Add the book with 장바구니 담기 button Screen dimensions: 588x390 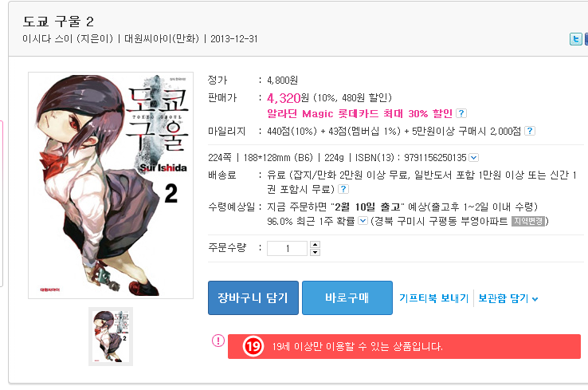(253, 297)
